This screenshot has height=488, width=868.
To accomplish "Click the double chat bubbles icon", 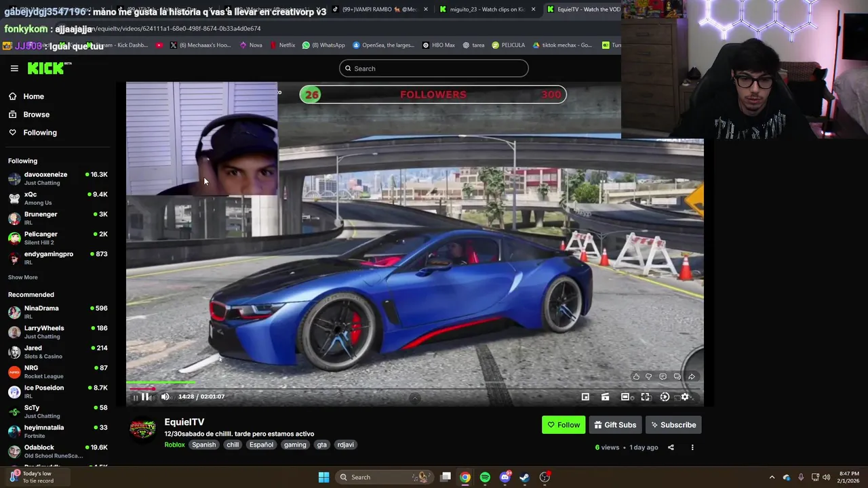I will (x=677, y=376).
